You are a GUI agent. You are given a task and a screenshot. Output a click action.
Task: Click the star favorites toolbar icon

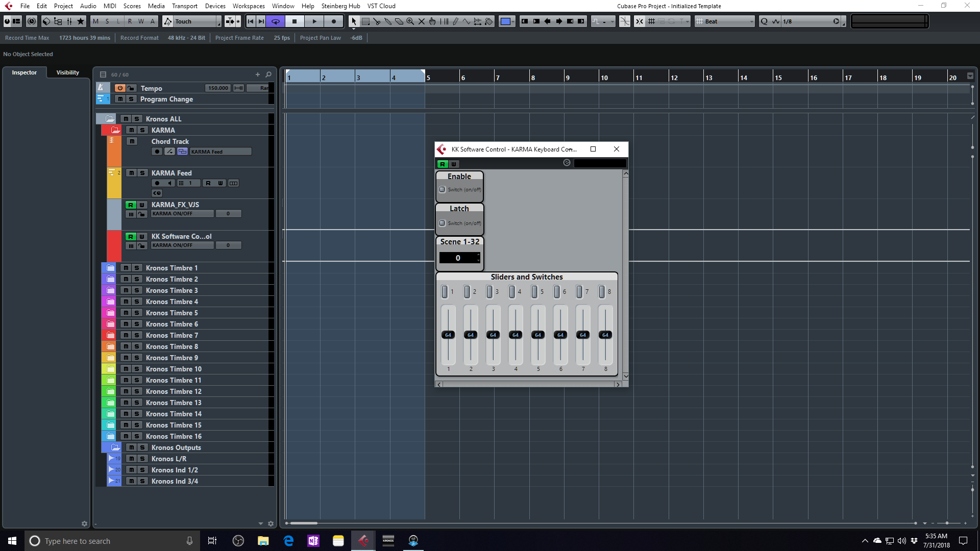[80, 21]
